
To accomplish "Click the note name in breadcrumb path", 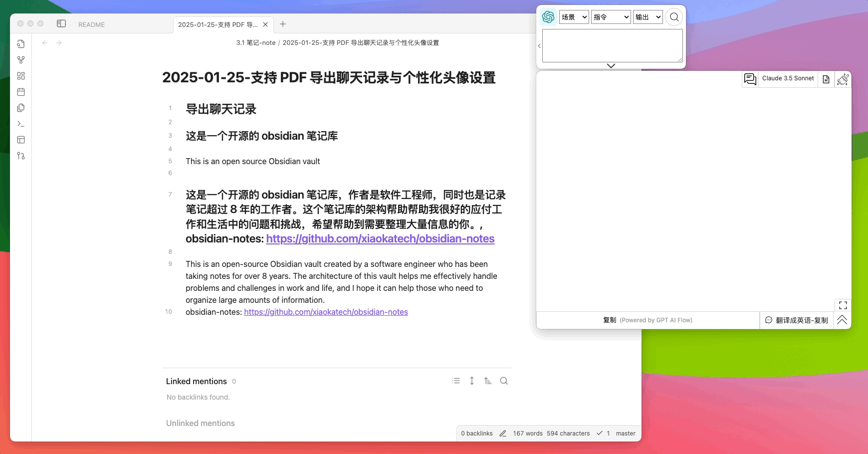I will pyautogui.click(x=361, y=43).
